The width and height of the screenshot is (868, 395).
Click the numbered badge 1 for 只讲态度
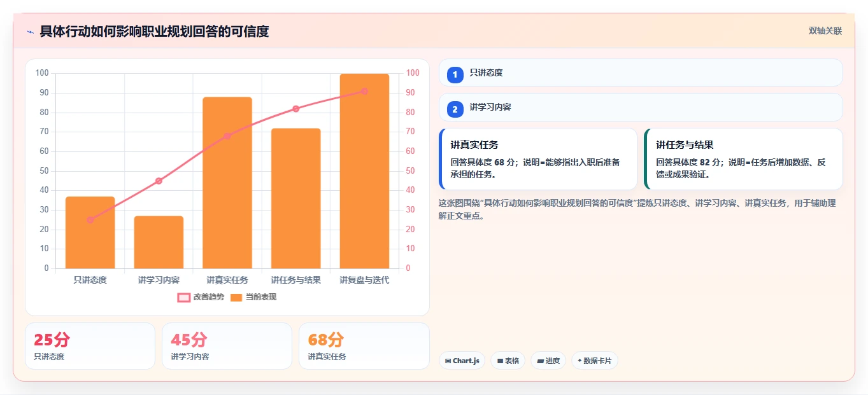point(455,75)
